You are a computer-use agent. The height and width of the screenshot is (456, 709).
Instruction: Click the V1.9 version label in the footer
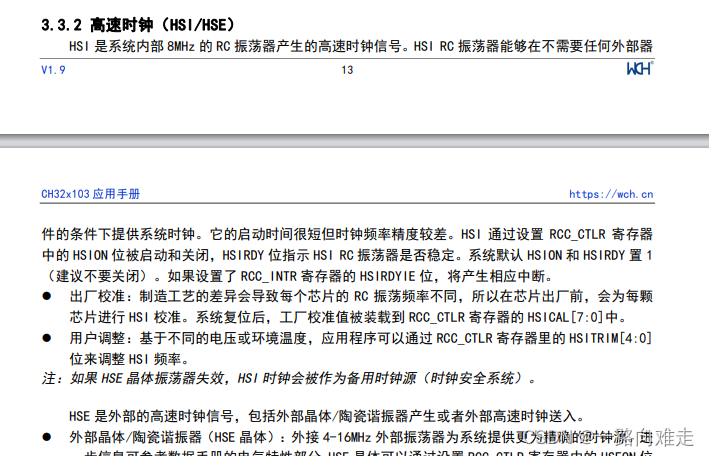(x=53, y=70)
